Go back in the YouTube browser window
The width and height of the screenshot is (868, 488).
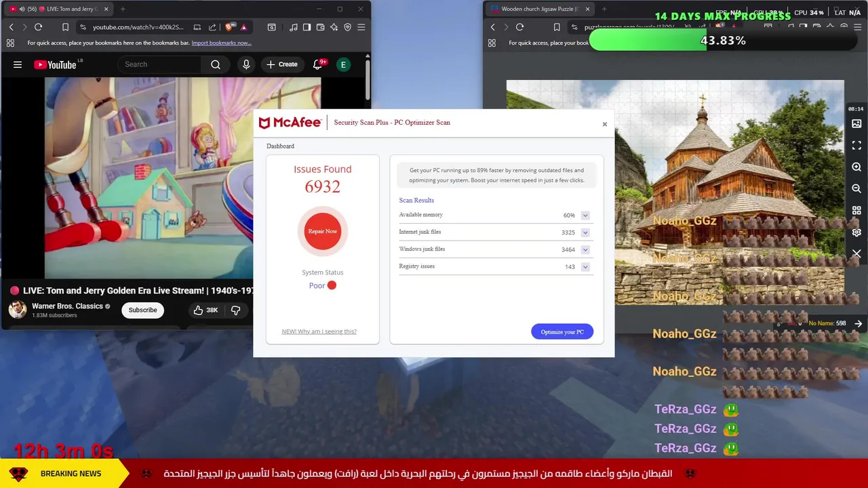tap(11, 27)
